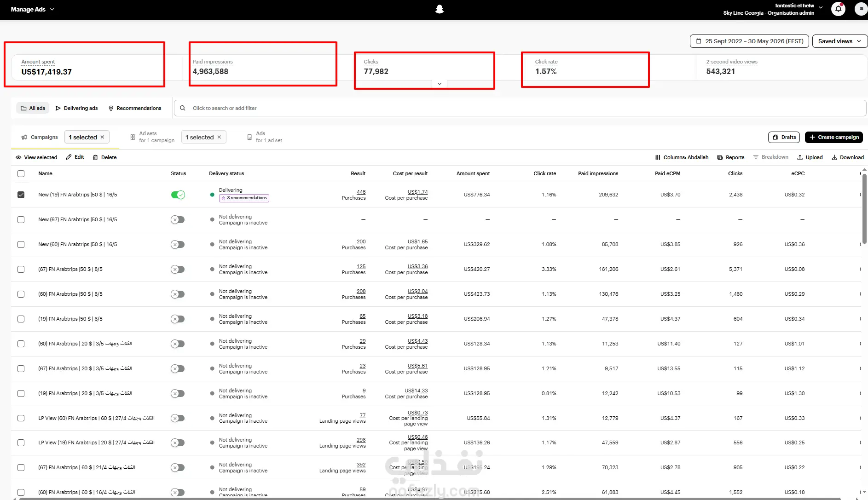Screen dimensions: 868x500
Task: Switch on (60) FN Arabtrips 8/5 toggle
Action: pos(178,294)
